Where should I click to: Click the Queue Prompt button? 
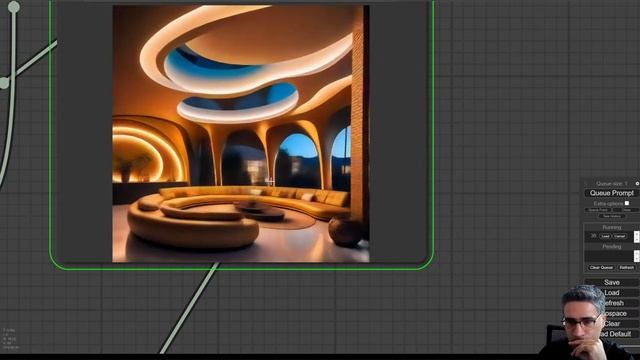(611, 193)
